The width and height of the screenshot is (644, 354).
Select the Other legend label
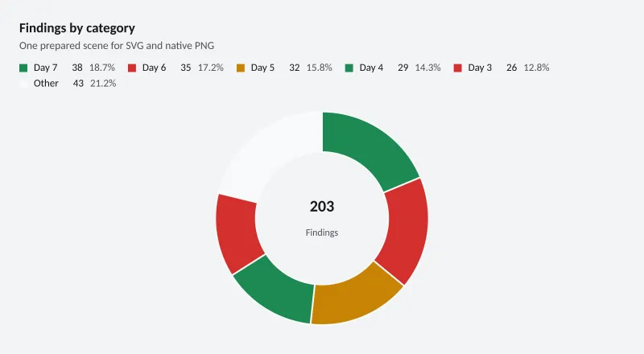pos(46,84)
